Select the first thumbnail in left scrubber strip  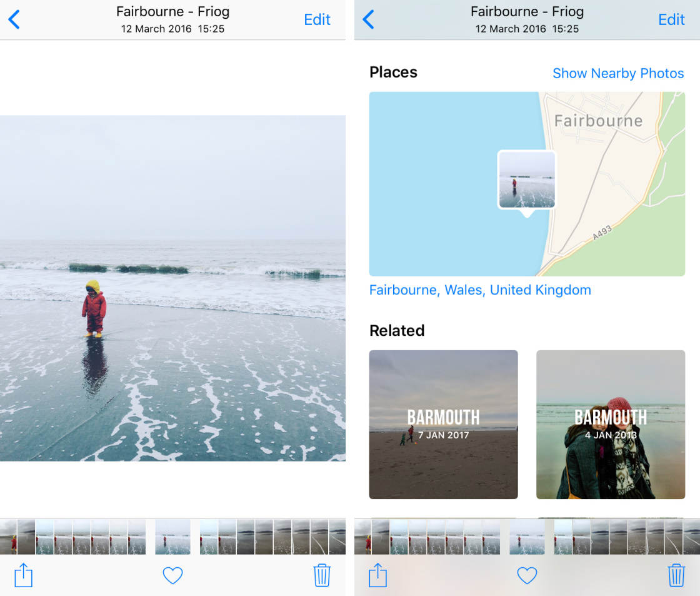pos(9,537)
